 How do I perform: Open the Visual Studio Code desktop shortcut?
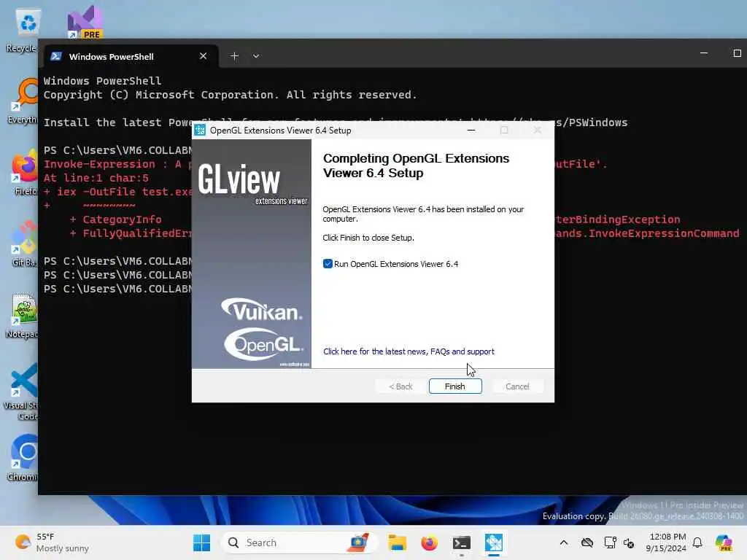[x=22, y=392]
